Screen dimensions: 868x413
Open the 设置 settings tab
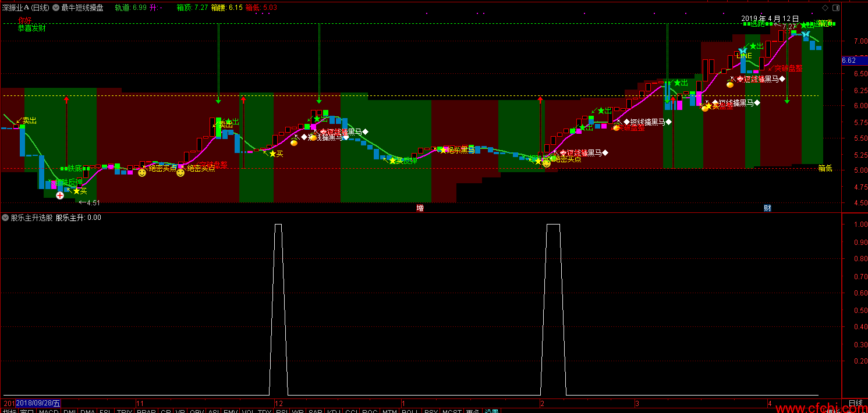pos(491,410)
